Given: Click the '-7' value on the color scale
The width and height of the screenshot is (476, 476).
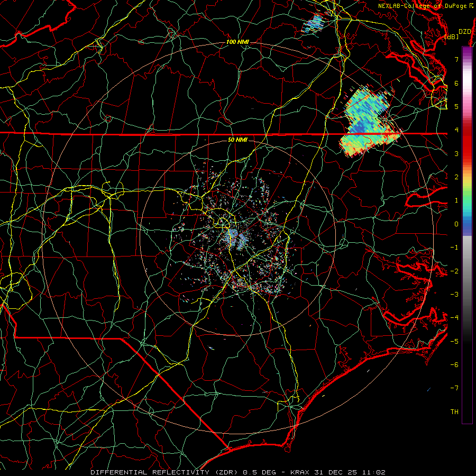Looking at the screenshot, I should pos(454,388).
